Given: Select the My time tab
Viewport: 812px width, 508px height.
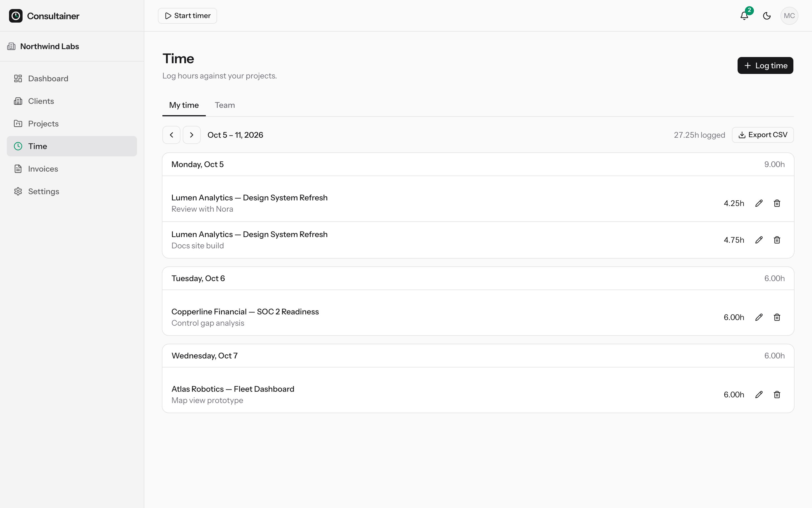Looking at the screenshot, I should point(184,105).
